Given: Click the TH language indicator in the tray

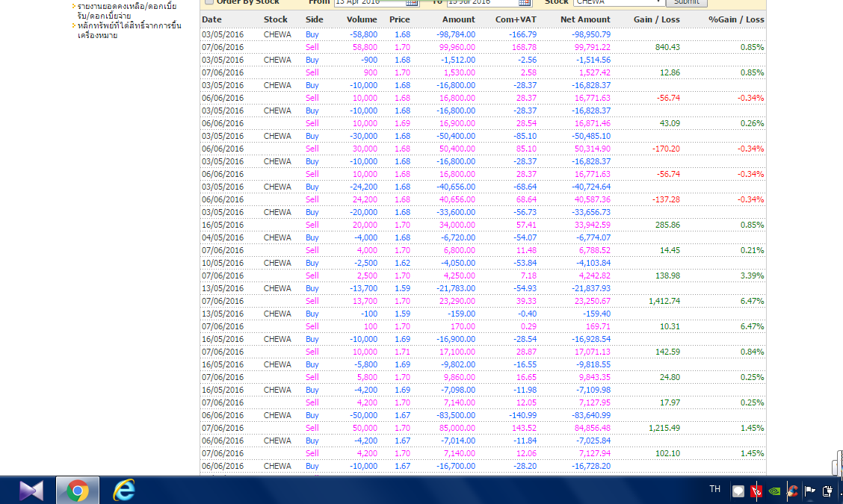Looking at the screenshot, I should [714, 489].
